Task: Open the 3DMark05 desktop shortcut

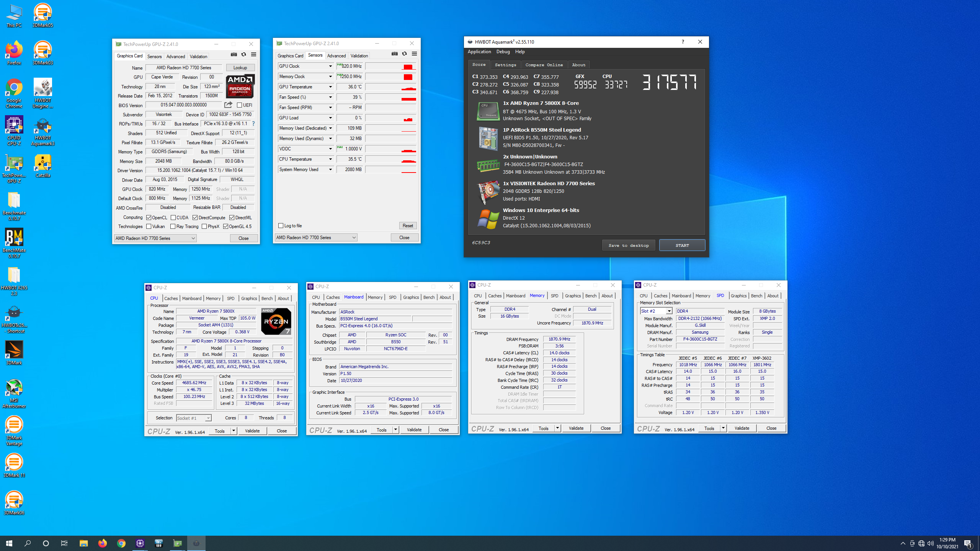Action: pos(42,15)
